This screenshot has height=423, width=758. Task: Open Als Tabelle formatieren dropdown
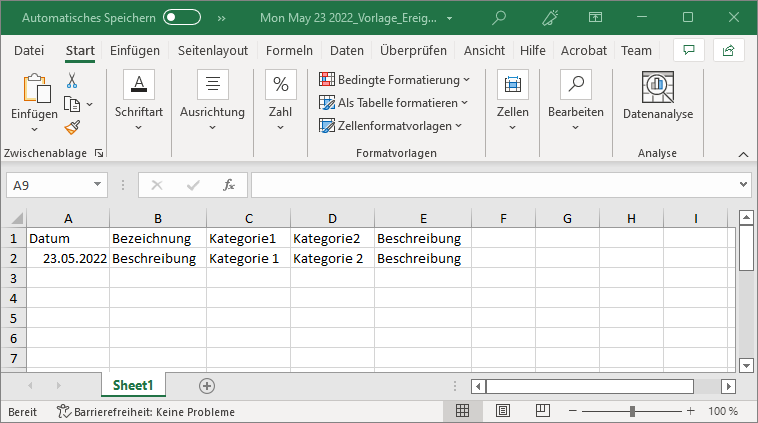point(393,102)
